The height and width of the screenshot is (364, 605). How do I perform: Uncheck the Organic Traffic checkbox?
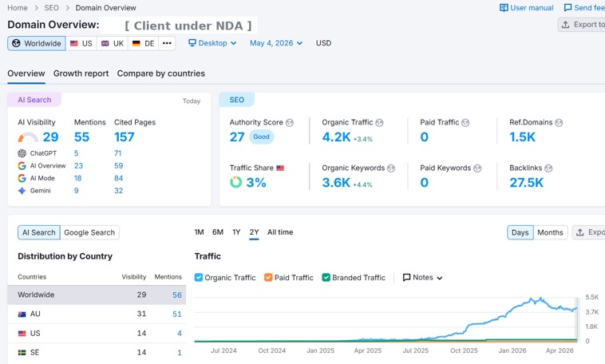point(199,278)
